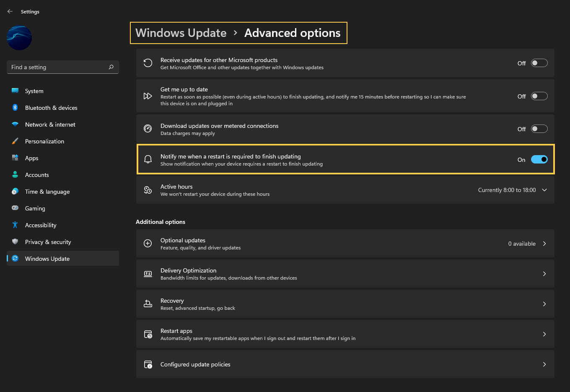Click the Time & language label

[47, 192]
